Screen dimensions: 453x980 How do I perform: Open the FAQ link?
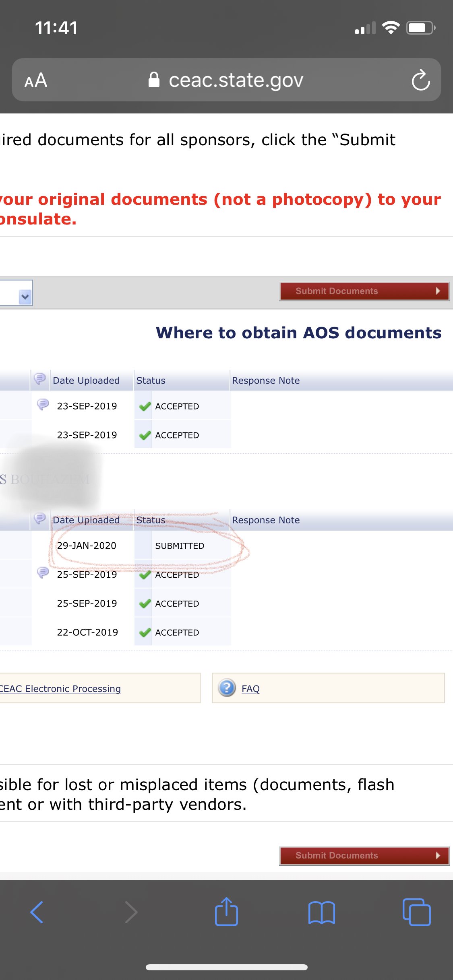pos(250,689)
